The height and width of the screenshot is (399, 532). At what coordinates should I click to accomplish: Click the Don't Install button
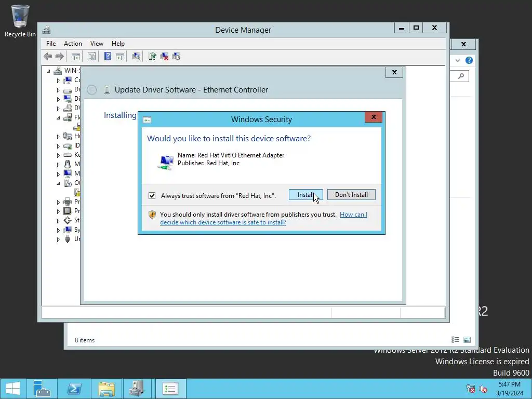(351, 195)
